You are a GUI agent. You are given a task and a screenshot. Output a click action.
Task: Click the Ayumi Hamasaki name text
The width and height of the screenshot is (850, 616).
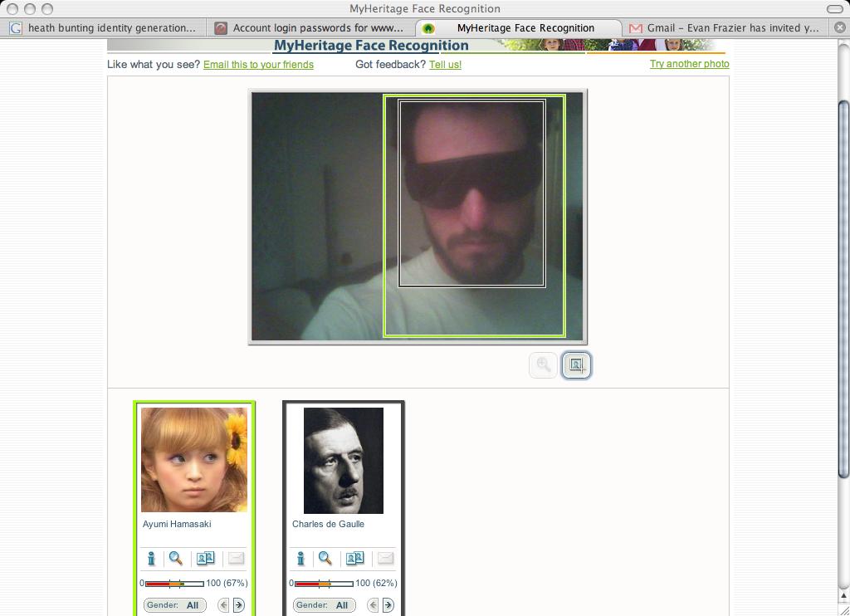pos(177,524)
